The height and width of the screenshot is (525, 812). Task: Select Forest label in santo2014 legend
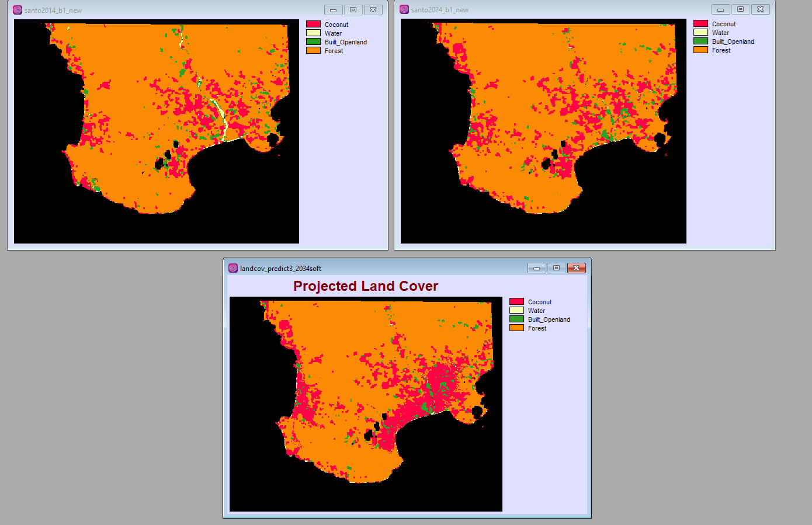tap(334, 51)
